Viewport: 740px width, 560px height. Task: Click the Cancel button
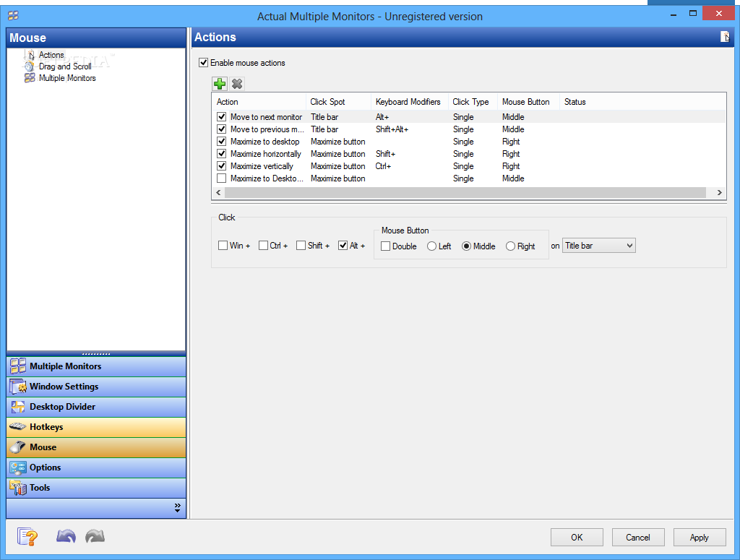(x=638, y=538)
